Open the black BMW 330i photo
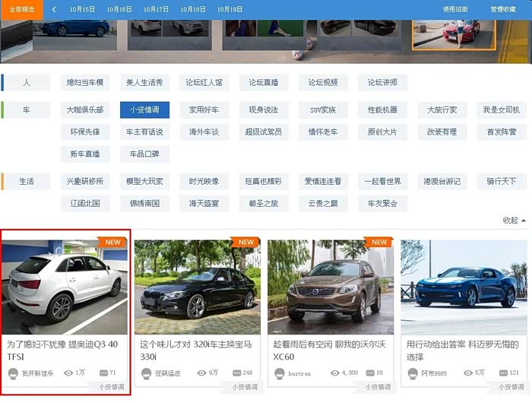 [x=198, y=287]
